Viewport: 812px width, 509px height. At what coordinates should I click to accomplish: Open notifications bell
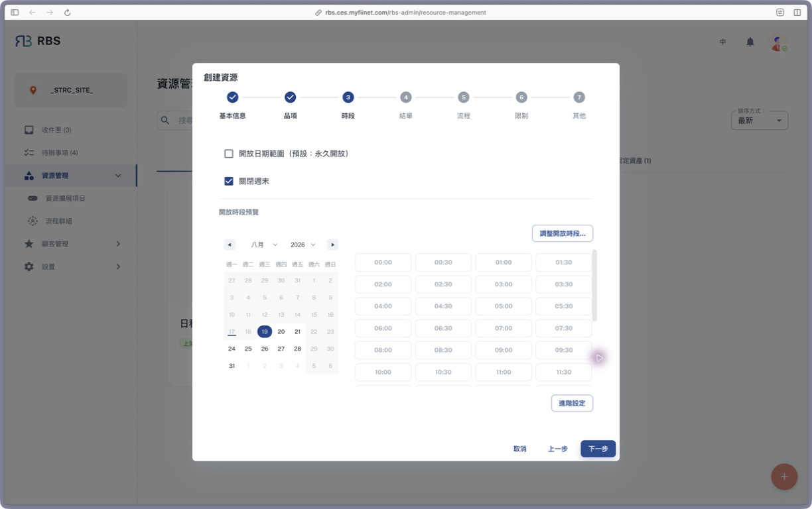[x=750, y=42]
